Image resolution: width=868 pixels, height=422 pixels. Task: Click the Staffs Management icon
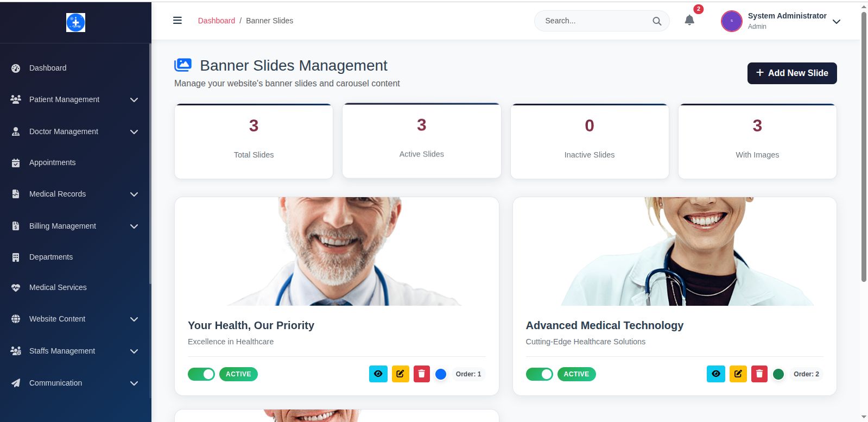pyautogui.click(x=16, y=351)
